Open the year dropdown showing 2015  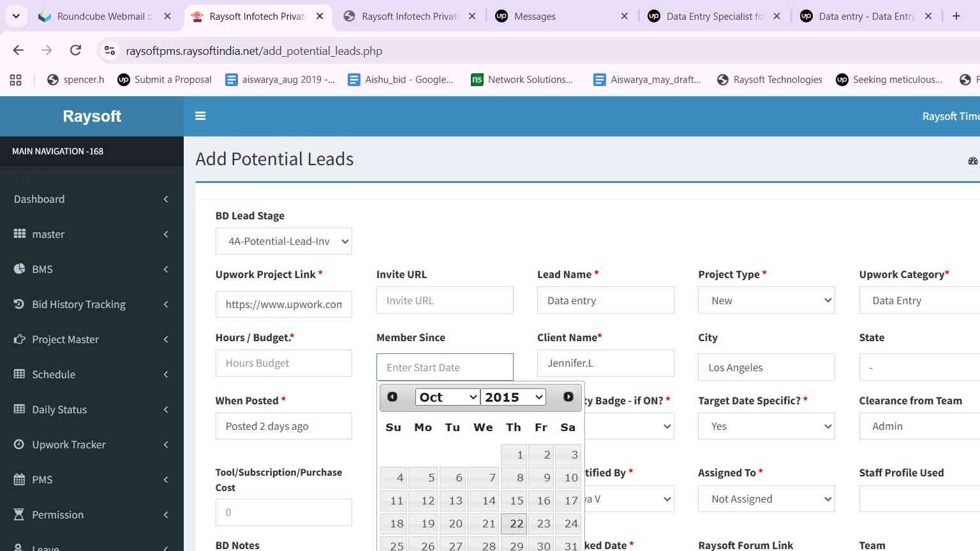coord(513,397)
